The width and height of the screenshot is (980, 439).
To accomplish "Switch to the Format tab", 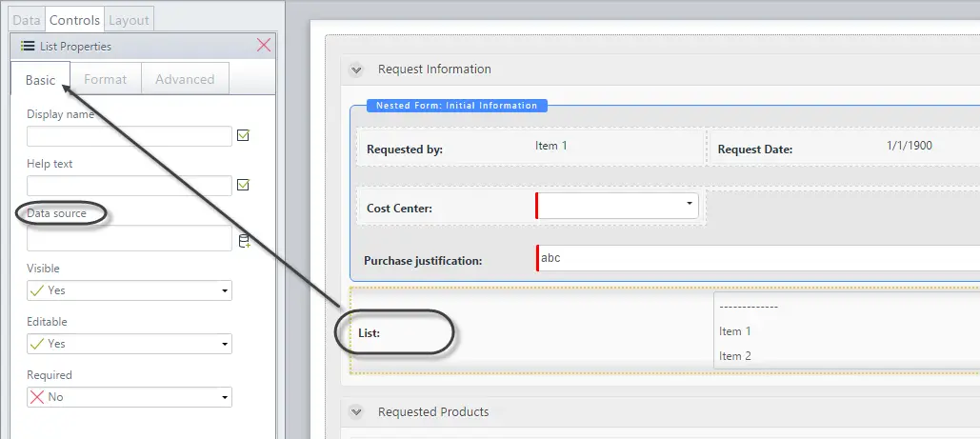I will point(106,79).
